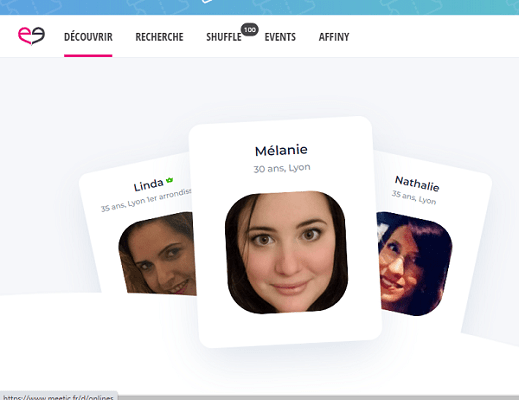Viewport: 519px width, 400px height.
Task: Click the name Mélanie on center card
Action: 281,151
